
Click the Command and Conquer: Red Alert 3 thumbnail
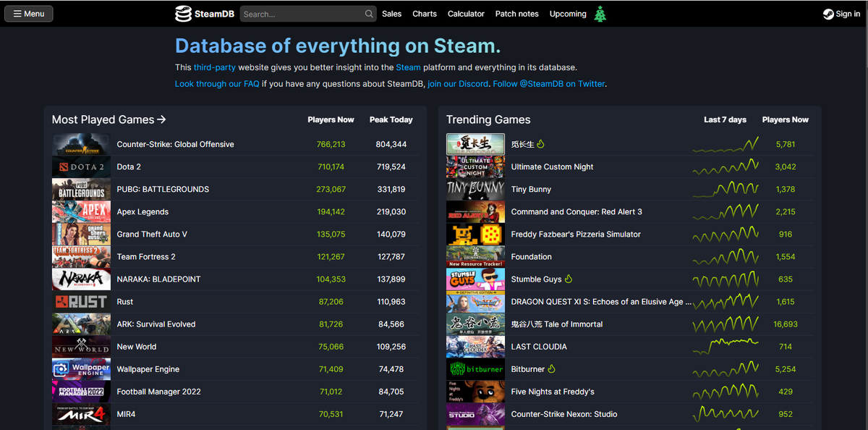click(475, 211)
